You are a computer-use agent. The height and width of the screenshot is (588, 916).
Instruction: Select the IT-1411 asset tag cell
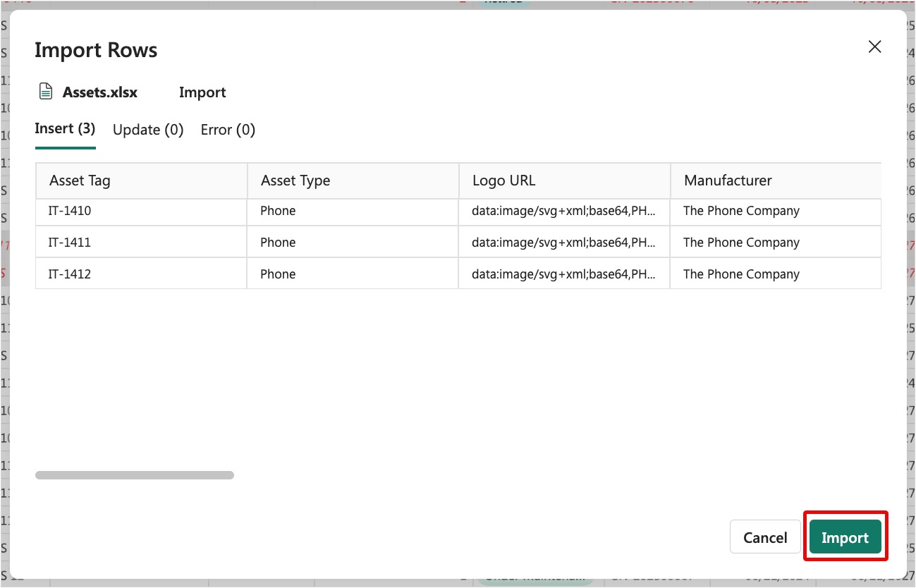141,243
